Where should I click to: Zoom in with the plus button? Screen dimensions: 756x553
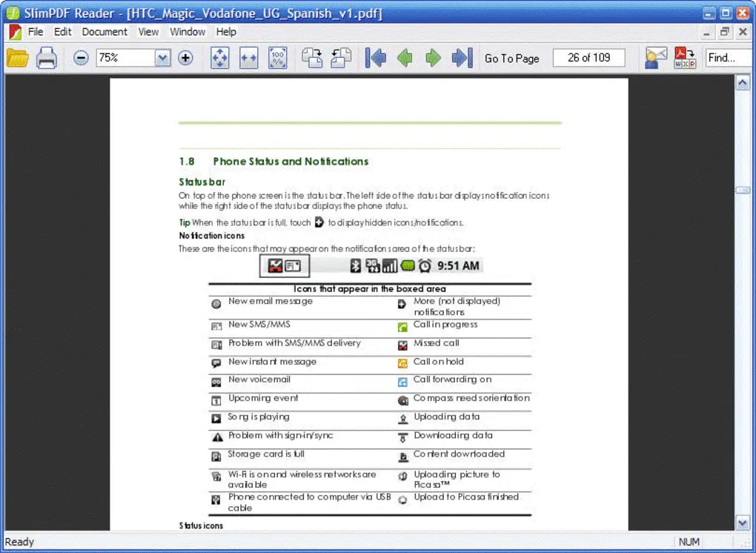tap(185, 58)
